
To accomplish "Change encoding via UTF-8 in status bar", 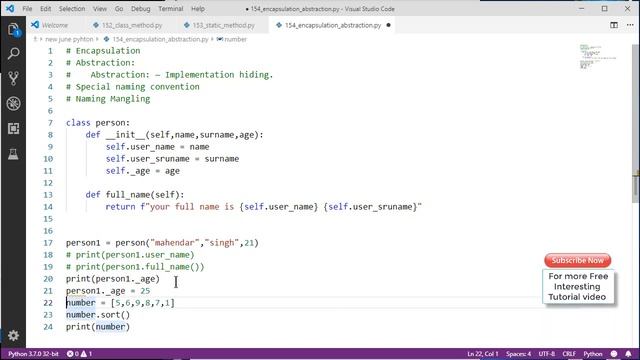I will click(547, 354).
